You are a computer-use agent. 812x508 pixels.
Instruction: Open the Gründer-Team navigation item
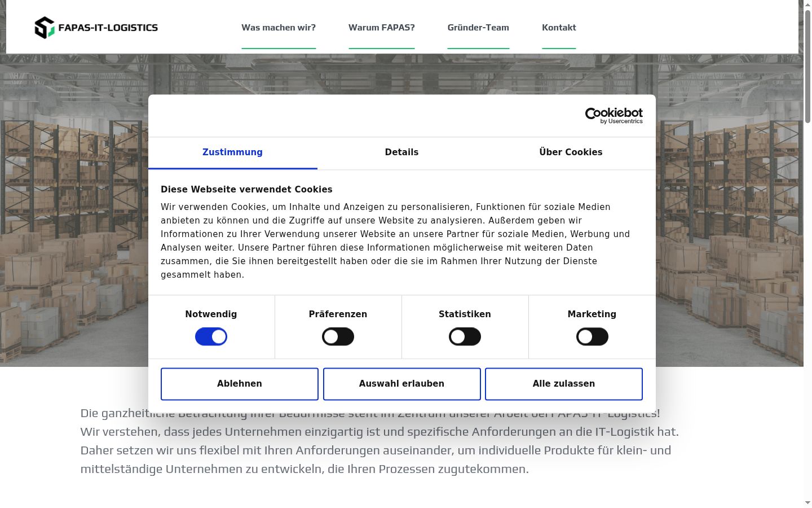pos(478,28)
